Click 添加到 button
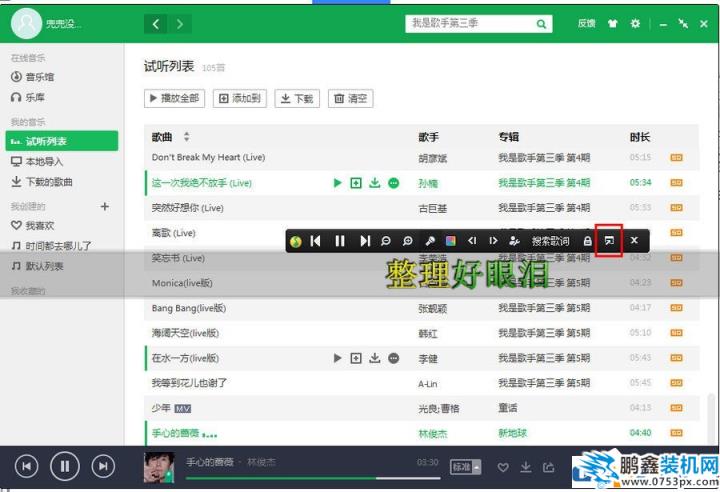 tap(240, 98)
